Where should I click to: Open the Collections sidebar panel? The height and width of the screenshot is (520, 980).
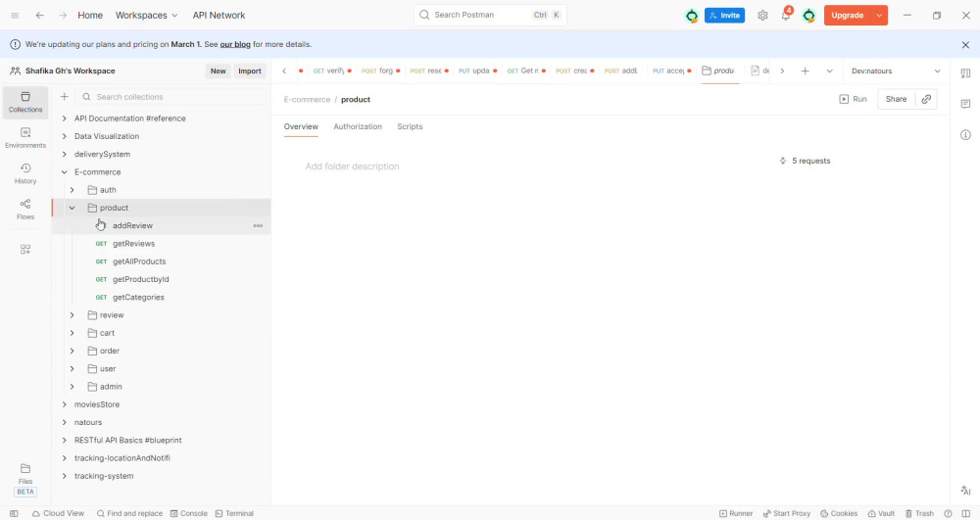click(x=25, y=102)
